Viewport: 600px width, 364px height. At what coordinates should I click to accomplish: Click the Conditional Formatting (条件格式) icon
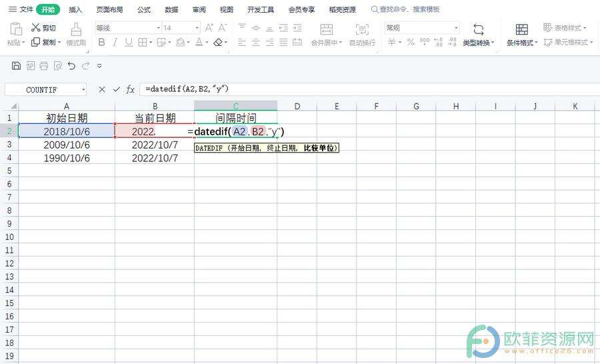coord(521,29)
